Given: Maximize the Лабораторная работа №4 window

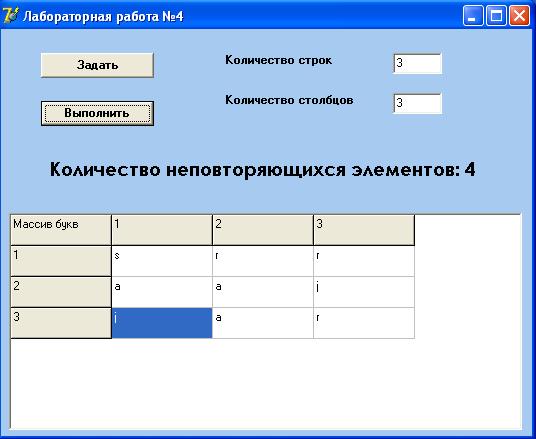Looking at the screenshot, I should pos(496,16).
